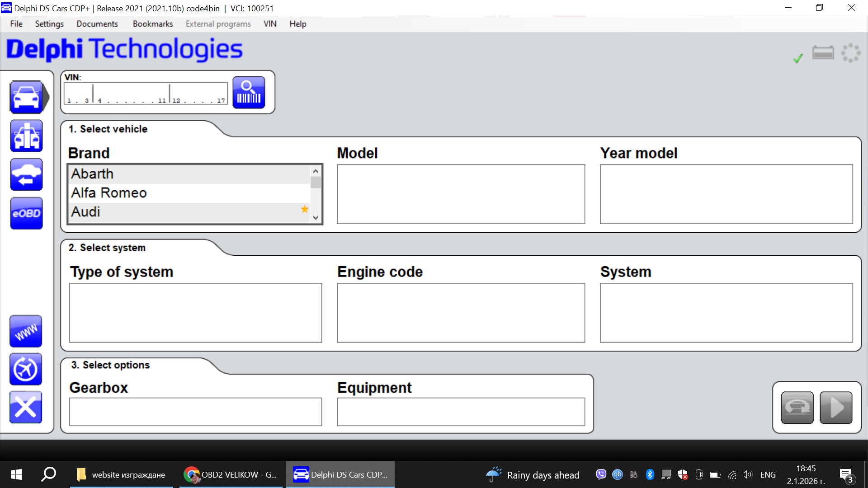Start diagnostics with the play arrow button
The width and height of the screenshot is (868, 488).
click(835, 407)
